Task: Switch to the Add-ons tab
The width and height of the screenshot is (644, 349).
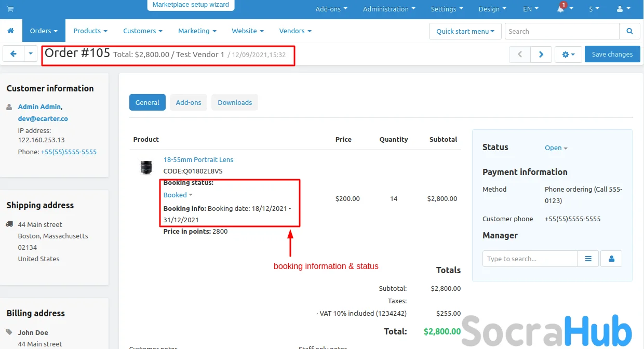Action: [x=189, y=102]
